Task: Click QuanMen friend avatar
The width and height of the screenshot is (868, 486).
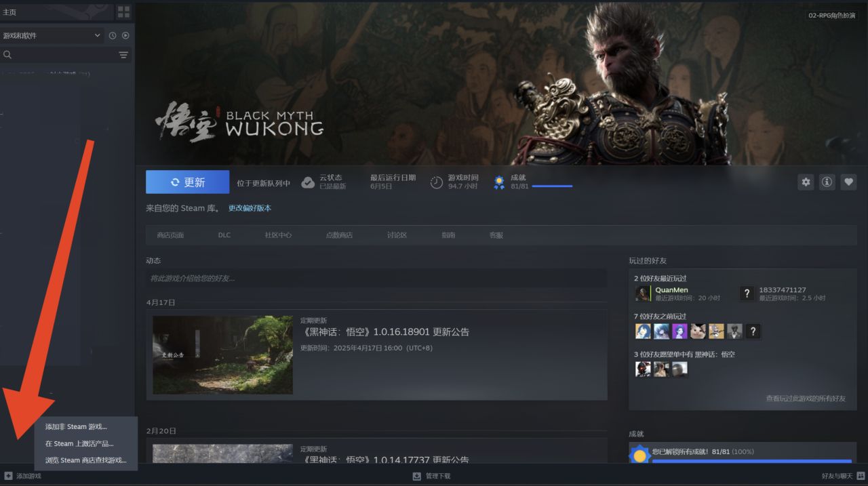Action: tap(643, 293)
